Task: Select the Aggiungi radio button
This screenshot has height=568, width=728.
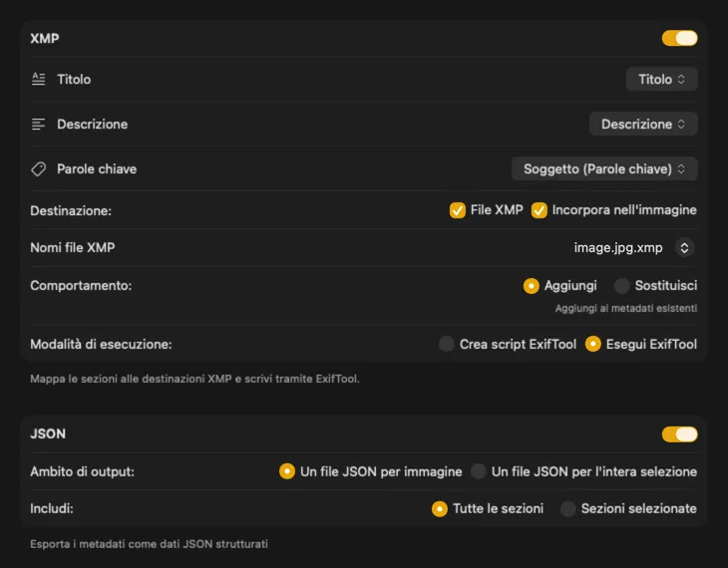Action: [x=532, y=286]
